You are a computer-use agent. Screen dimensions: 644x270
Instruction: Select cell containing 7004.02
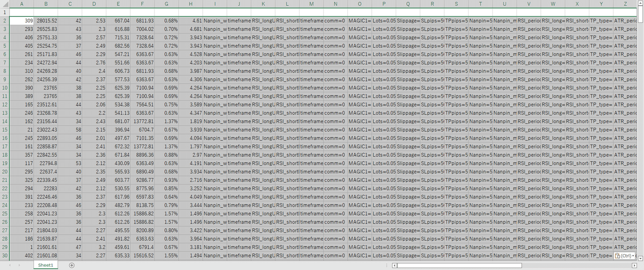pyautogui.click(x=142, y=28)
